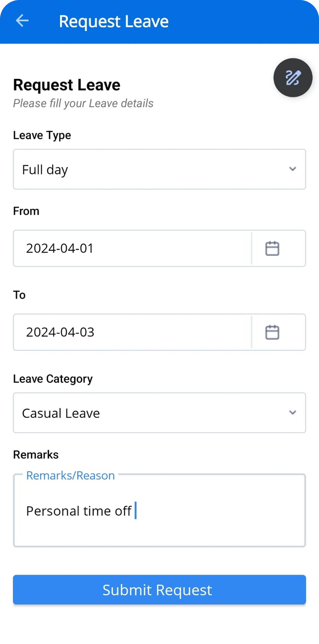Tap the floating pencil edit button

tap(293, 78)
